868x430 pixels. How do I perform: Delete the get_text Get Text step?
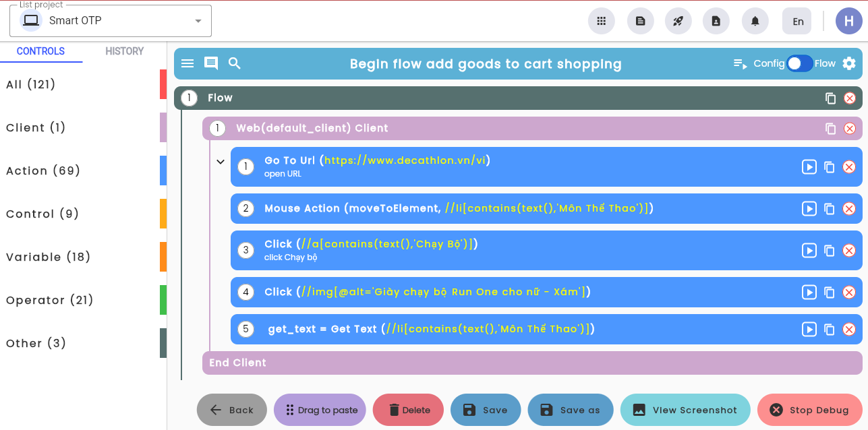[849, 330]
